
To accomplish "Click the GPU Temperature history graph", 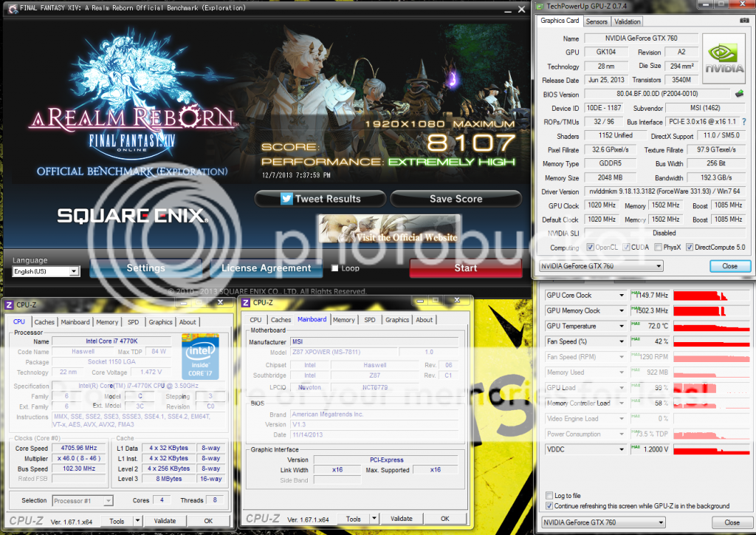I will 710,326.
